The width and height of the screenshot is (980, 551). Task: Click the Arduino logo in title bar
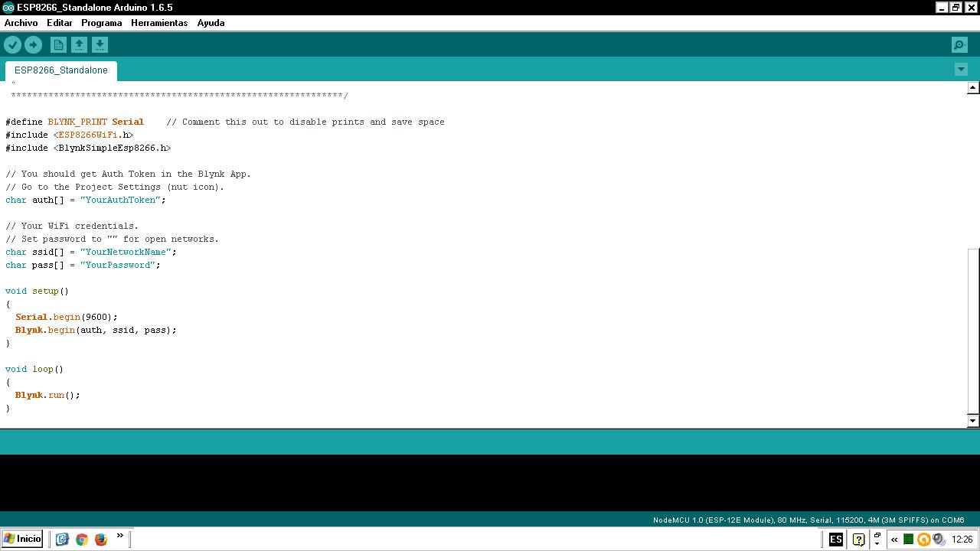click(8, 8)
